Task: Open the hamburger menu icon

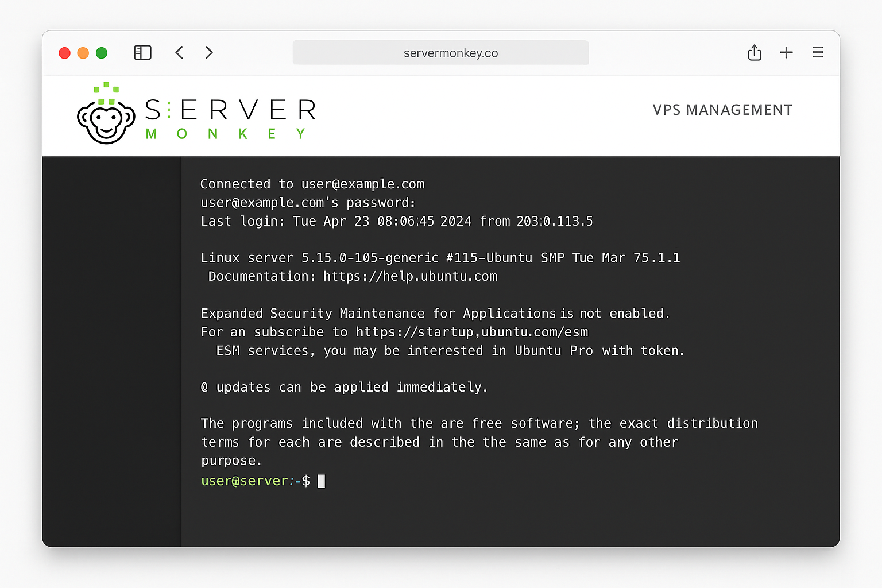Action: tap(818, 53)
